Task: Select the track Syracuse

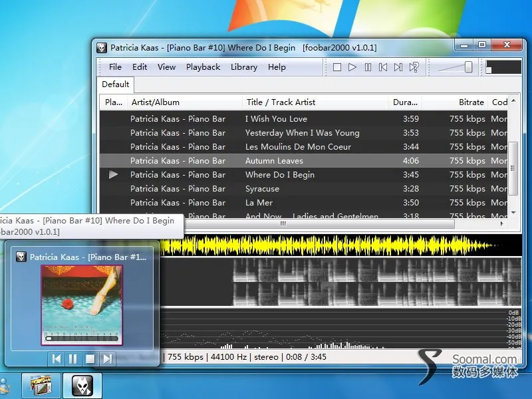Action: click(x=304, y=189)
